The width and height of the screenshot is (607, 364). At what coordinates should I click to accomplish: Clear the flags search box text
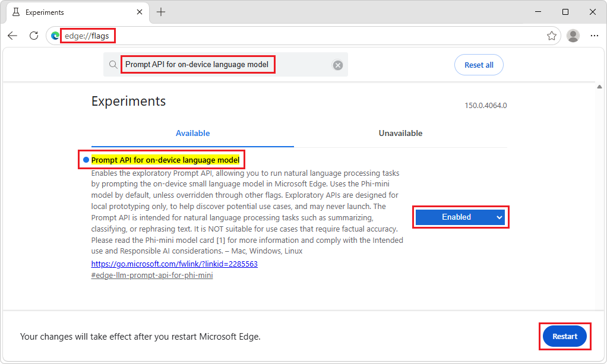click(337, 65)
